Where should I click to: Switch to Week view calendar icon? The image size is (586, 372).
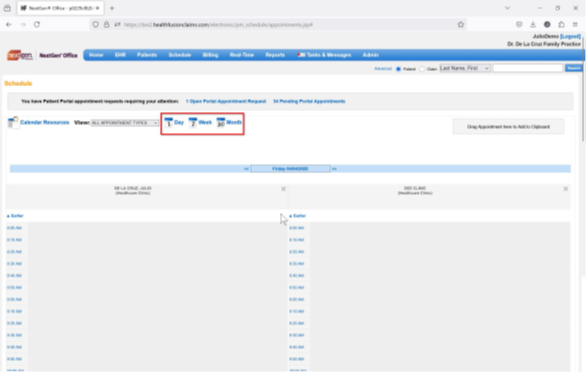193,122
